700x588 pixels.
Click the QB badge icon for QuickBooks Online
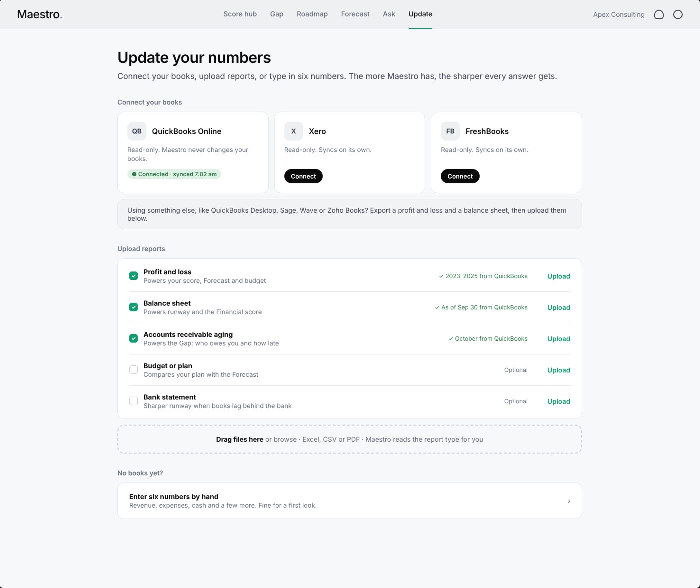click(x=137, y=131)
